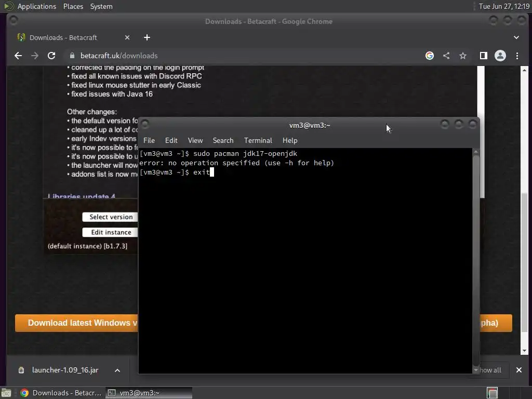Click the terminal vertical scrollbar
The image size is (532, 399).
(476, 261)
